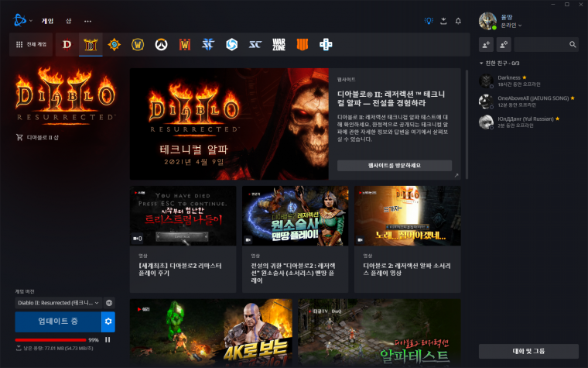Click the friends search magnifier icon
The height and width of the screenshot is (368, 588).
coord(573,45)
